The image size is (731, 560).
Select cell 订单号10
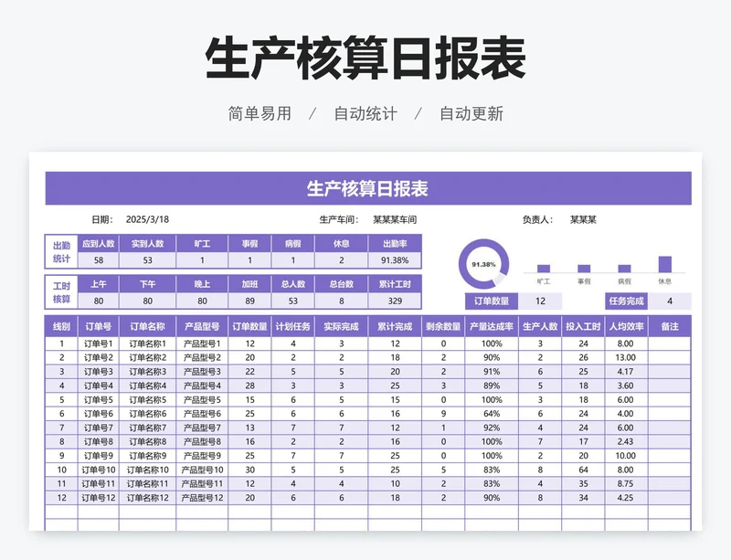(99, 470)
